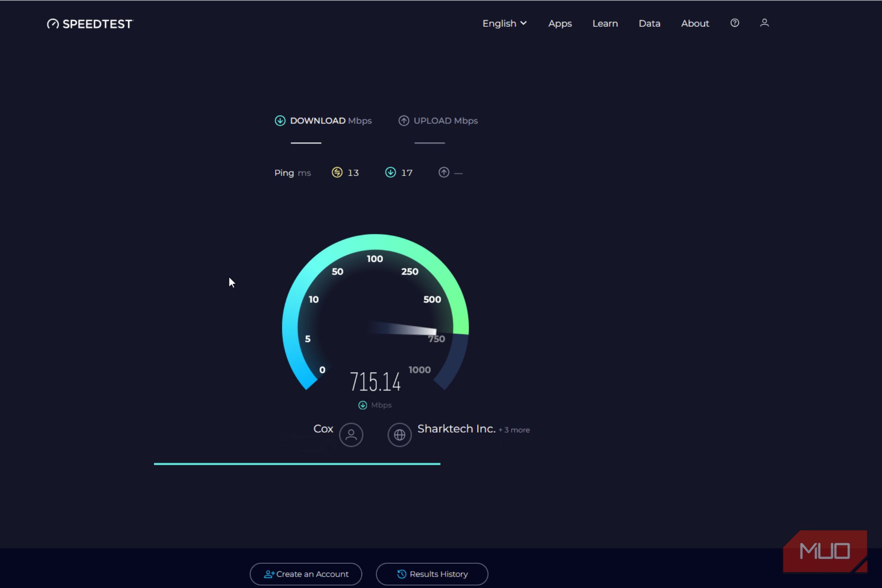Click the Sharktech server globe icon
The width and height of the screenshot is (882, 588).
click(x=399, y=435)
